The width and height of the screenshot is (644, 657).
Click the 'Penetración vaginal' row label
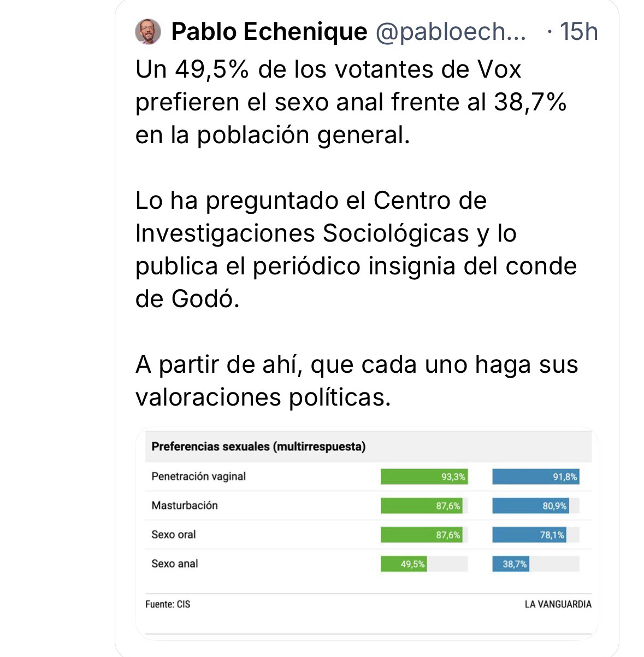click(198, 477)
